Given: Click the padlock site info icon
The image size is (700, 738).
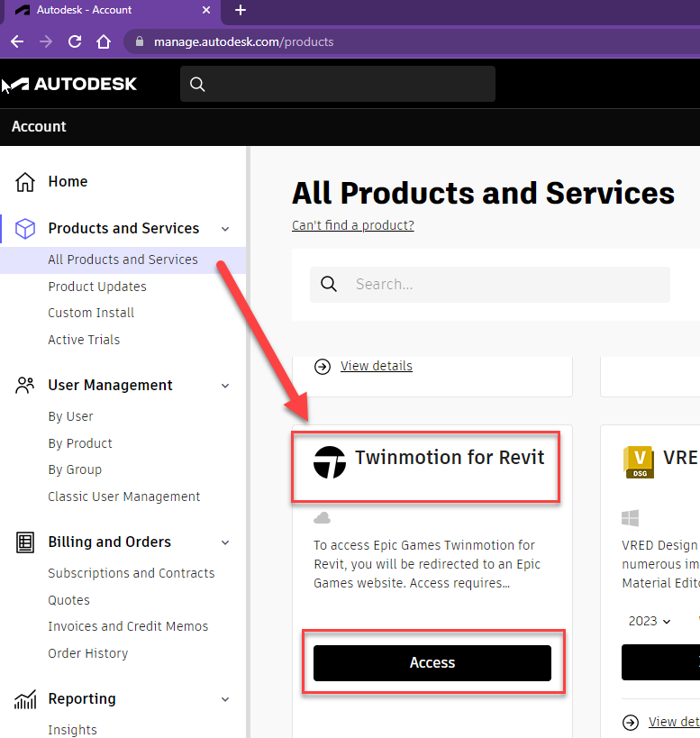Looking at the screenshot, I should 140,41.
